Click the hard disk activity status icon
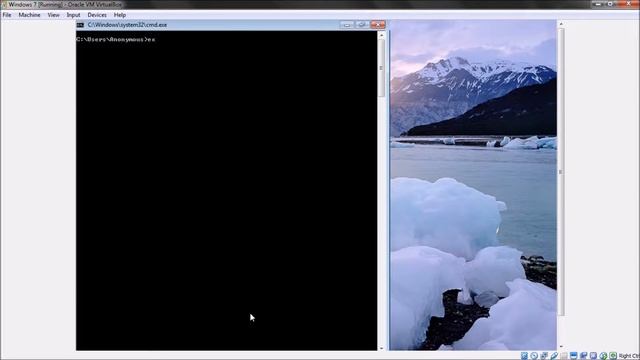Image resolution: width=640 pixels, height=360 pixels. (524, 356)
